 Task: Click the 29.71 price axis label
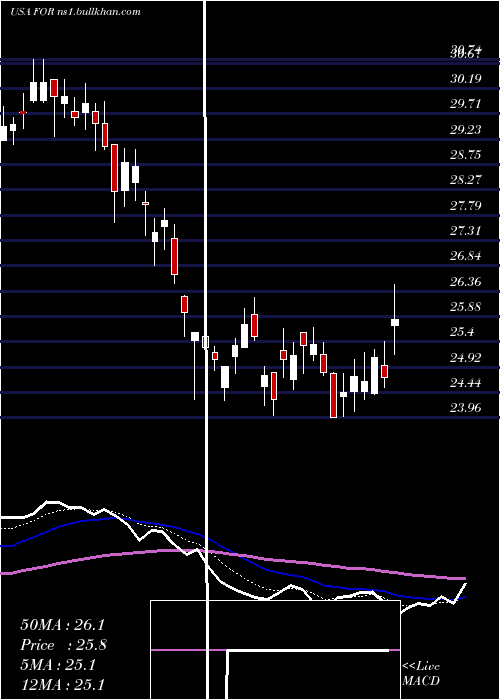pyautogui.click(x=466, y=104)
